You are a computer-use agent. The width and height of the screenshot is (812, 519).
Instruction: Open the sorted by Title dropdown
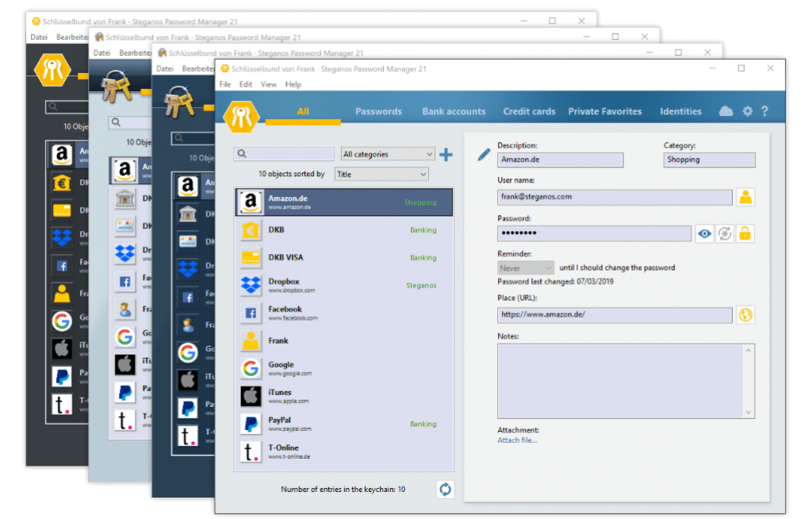(x=381, y=175)
